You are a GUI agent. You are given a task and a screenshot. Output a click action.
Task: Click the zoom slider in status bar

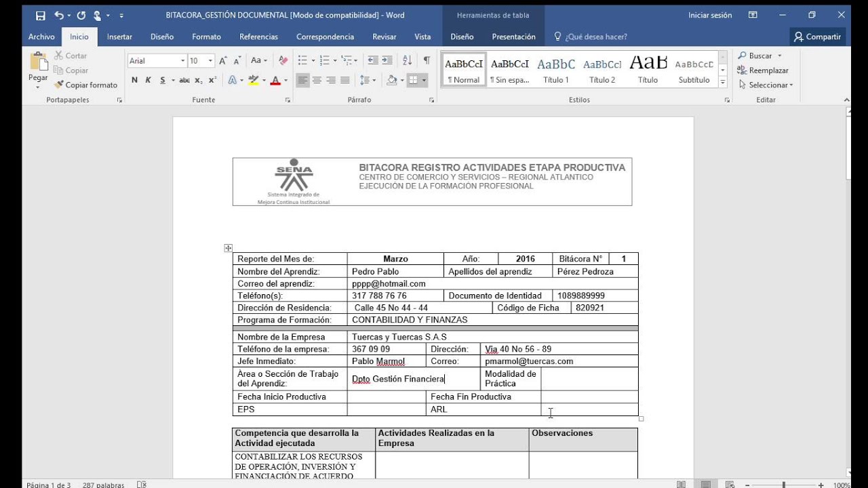[x=784, y=484]
